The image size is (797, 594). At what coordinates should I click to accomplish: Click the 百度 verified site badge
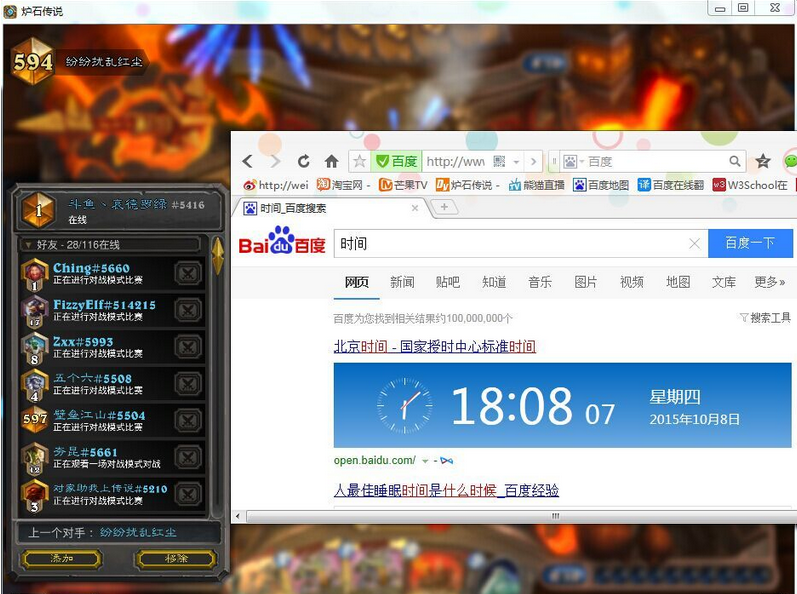click(x=397, y=162)
